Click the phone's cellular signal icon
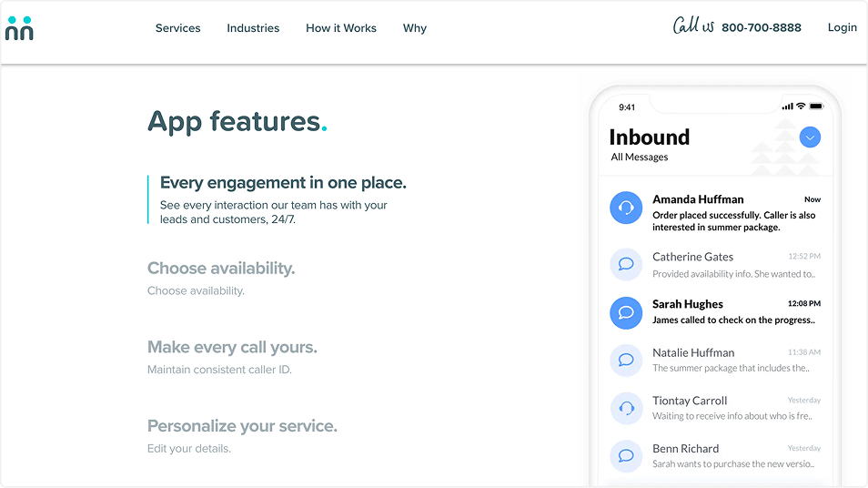This screenshot has width=868, height=488. tap(787, 107)
